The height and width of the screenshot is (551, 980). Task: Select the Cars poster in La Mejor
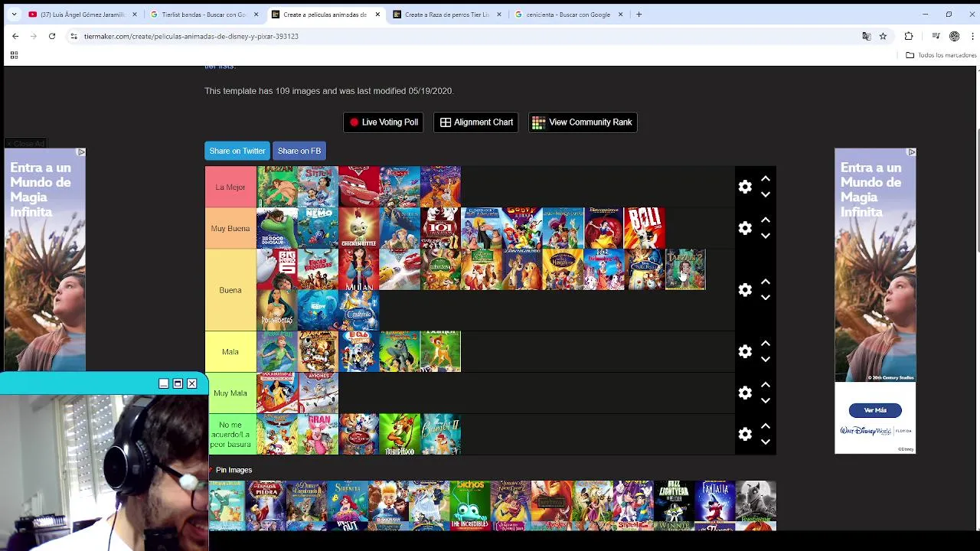pyautogui.click(x=358, y=187)
